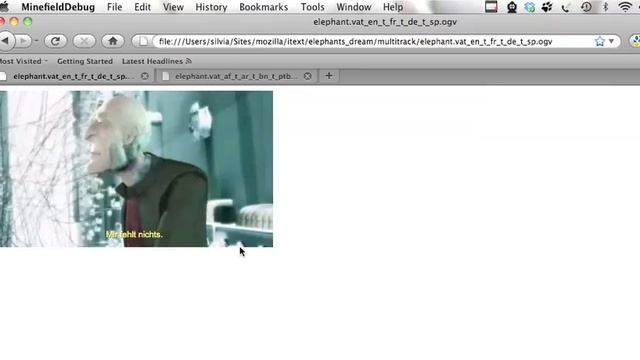Click the yellow minimize window button

pyautogui.click(x=14, y=22)
